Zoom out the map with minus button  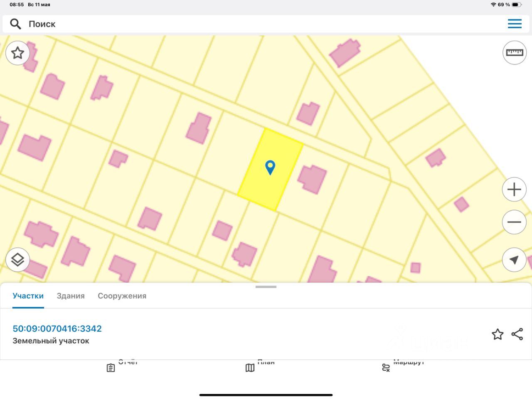514,222
